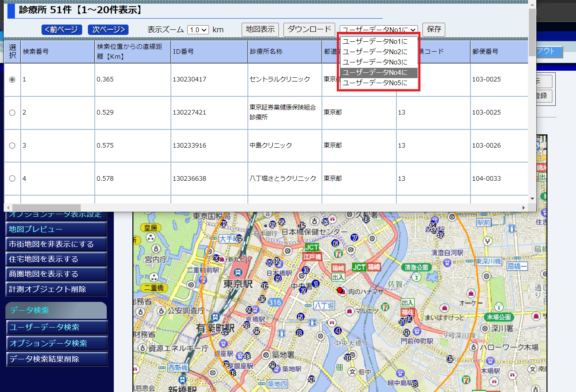The image size is (576, 392).
Task: Click 商圏地図を表示する in sidebar
Action: click(56, 274)
